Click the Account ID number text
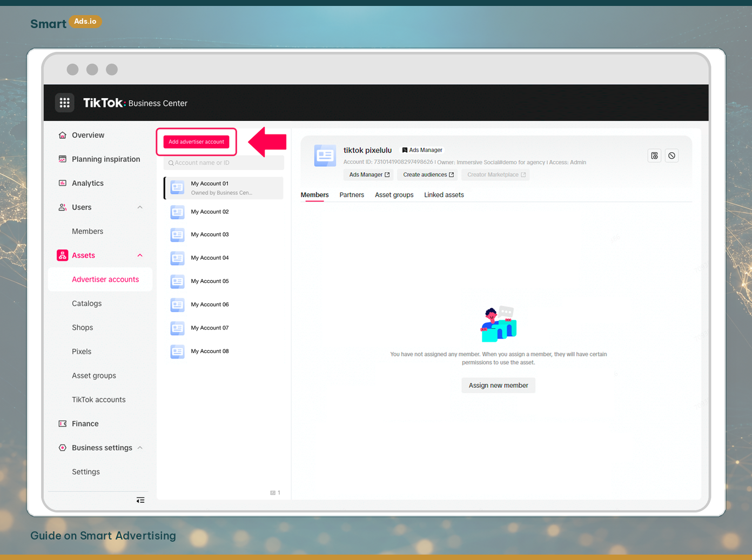Screen dimensions: 752x560 (404, 162)
